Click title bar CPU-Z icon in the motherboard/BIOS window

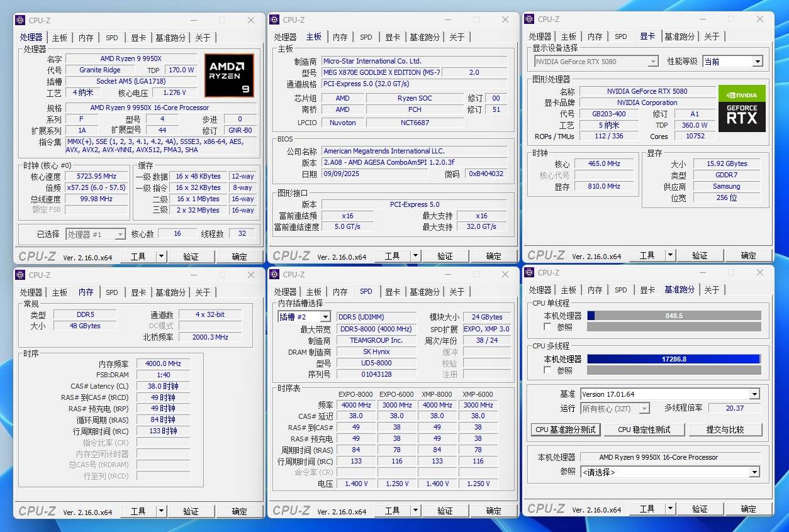click(x=274, y=20)
